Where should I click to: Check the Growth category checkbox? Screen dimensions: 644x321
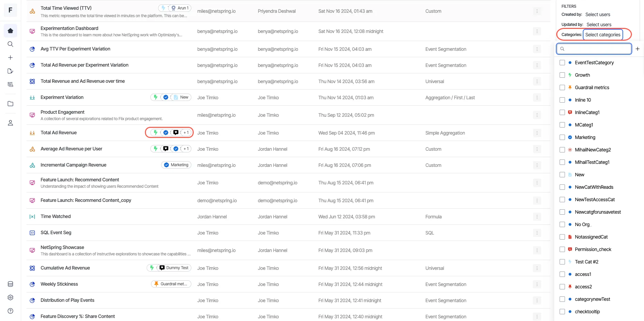click(x=562, y=75)
